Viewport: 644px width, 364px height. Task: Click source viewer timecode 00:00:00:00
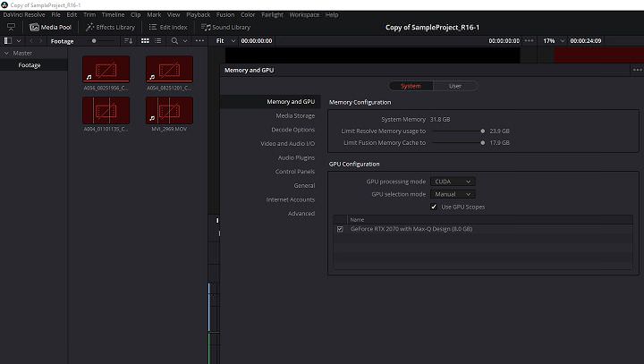pyautogui.click(x=257, y=40)
